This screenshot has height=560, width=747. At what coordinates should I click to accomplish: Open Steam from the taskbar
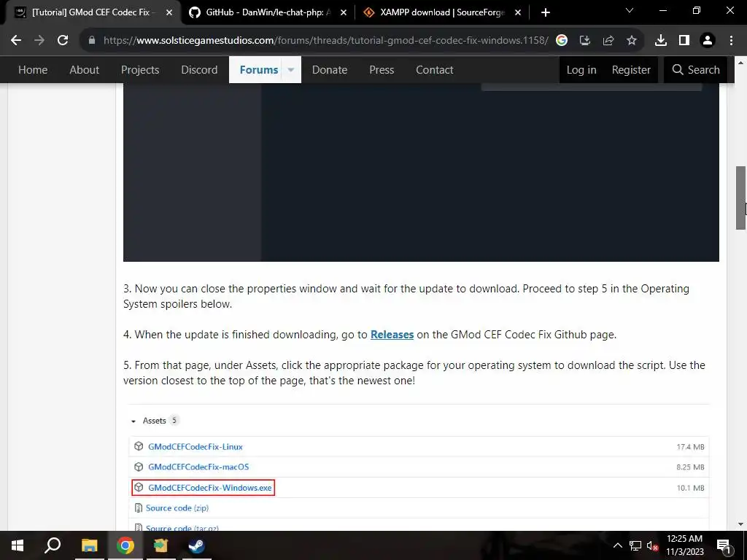[196, 545]
